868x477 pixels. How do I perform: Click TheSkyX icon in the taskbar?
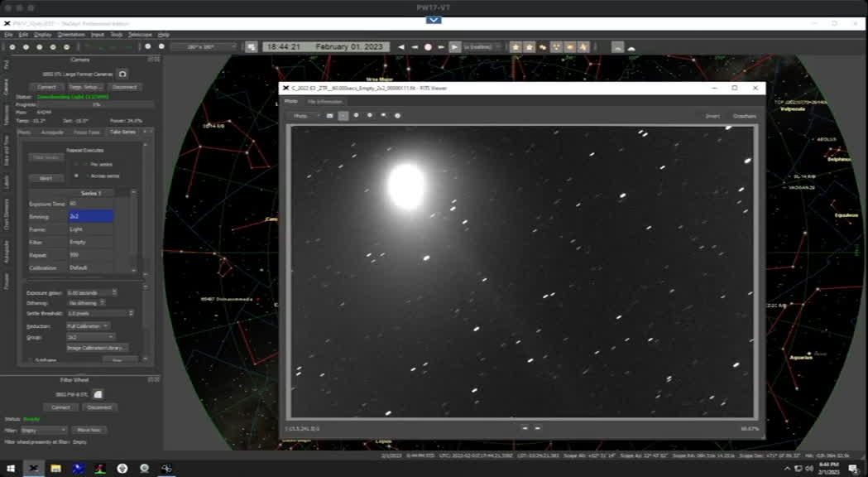point(33,469)
